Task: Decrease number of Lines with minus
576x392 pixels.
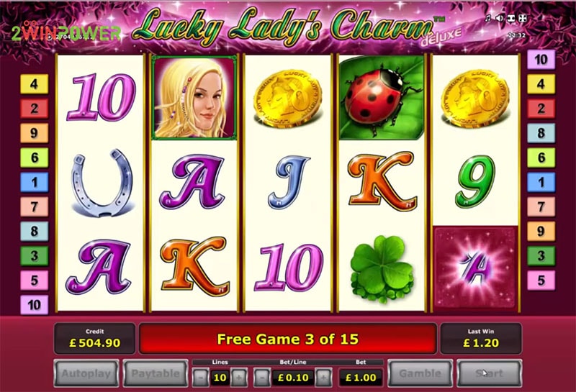Action: click(201, 378)
